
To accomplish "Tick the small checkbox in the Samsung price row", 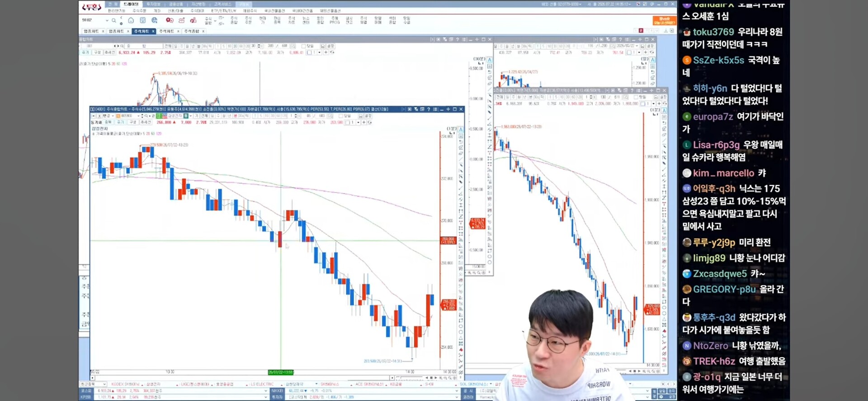I will pyautogui.click(x=347, y=123).
